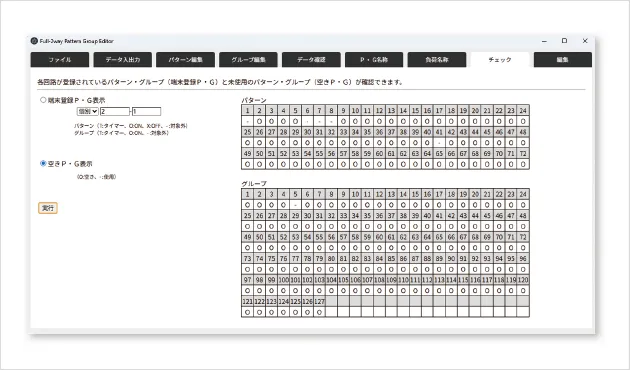Go to the グループ編集 tab
The height and width of the screenshot is (370, 630).
point(248,59)
